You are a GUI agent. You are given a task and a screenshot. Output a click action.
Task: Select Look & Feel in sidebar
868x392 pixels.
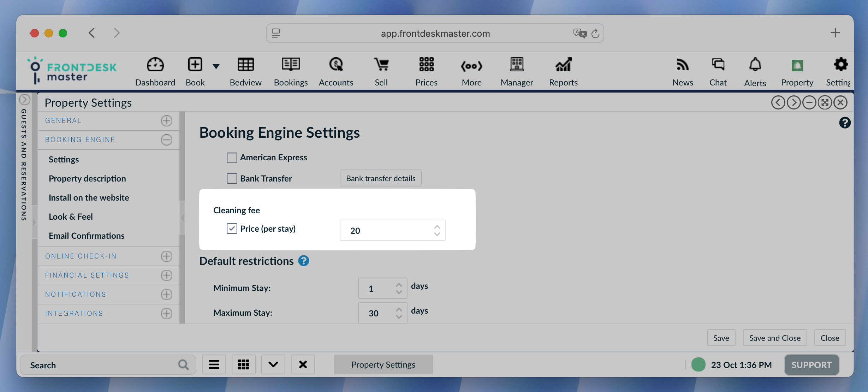pos(71,216)
